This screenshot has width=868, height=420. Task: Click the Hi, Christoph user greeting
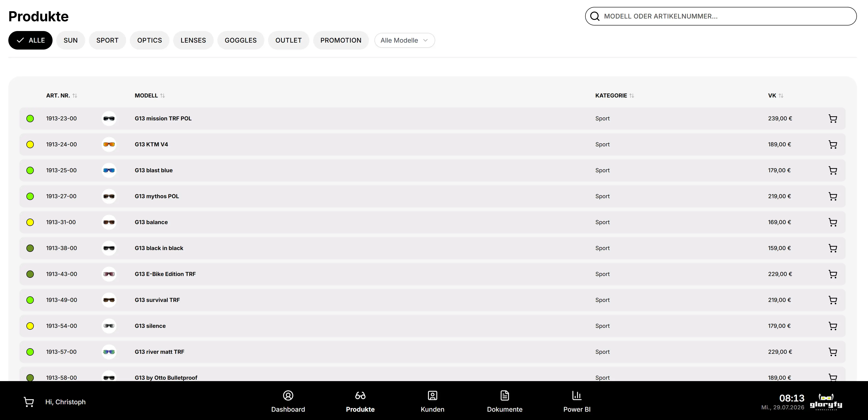point(65,402)
